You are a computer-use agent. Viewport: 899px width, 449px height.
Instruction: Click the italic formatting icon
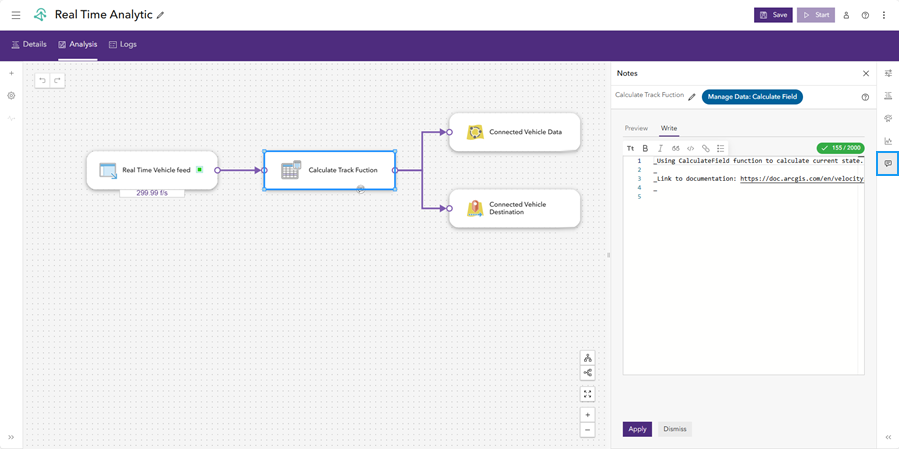(660, 148)
